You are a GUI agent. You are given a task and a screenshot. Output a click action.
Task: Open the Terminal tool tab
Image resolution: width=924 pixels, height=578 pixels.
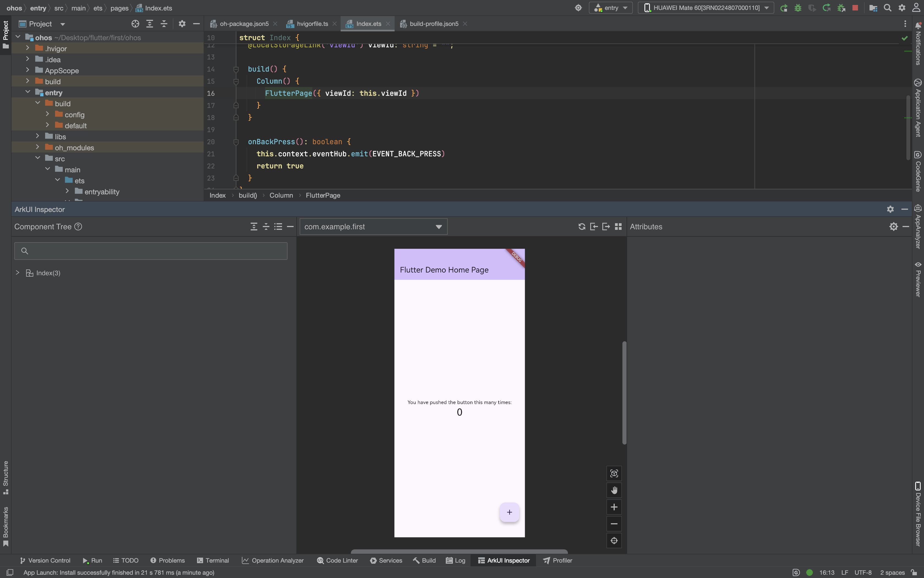coord(213,560)
